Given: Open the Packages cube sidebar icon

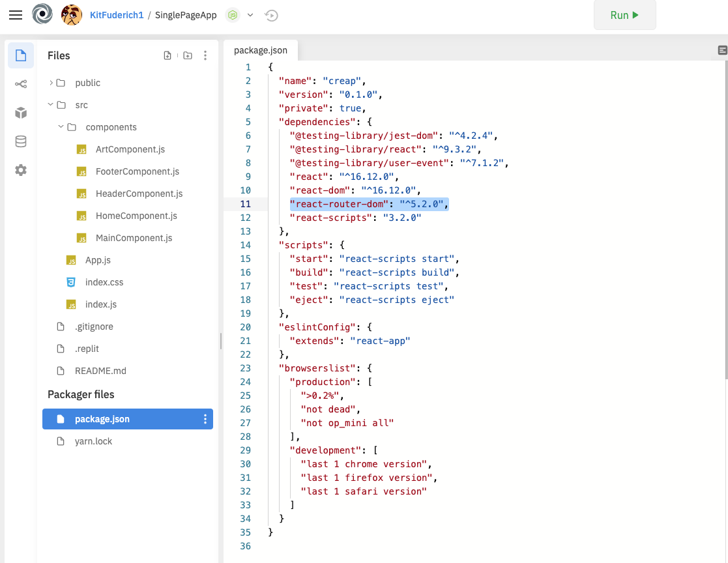Looking at the screenshot, I should [x=21, y=113].
